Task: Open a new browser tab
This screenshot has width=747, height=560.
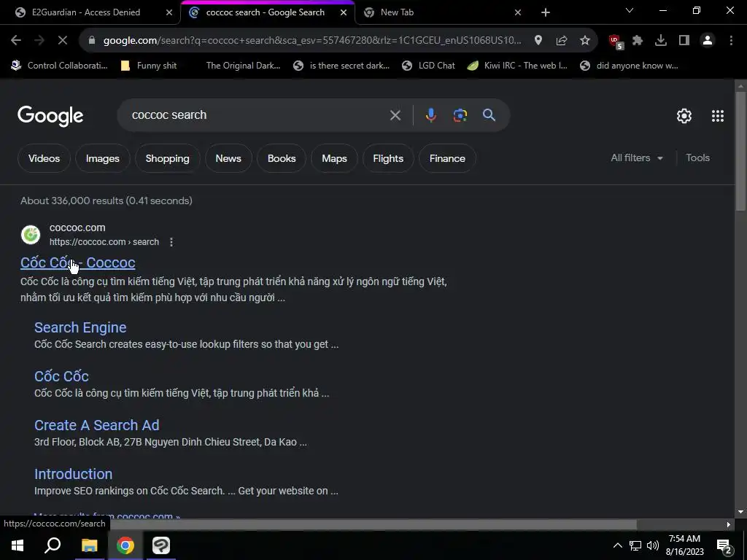Action: click(x=546, y=12)
